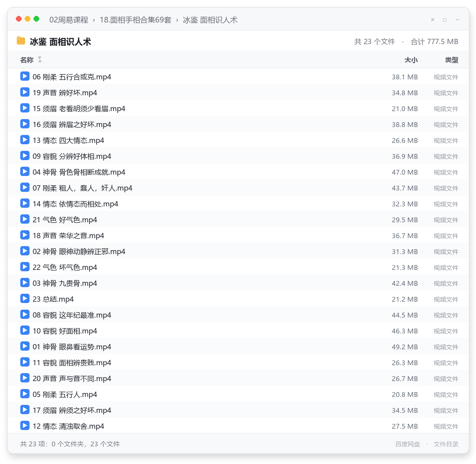Screen dimensions: 476x464
Task: Select the video icon next to 13 情态 四大情态.mp4
Action: pos(25,140)
